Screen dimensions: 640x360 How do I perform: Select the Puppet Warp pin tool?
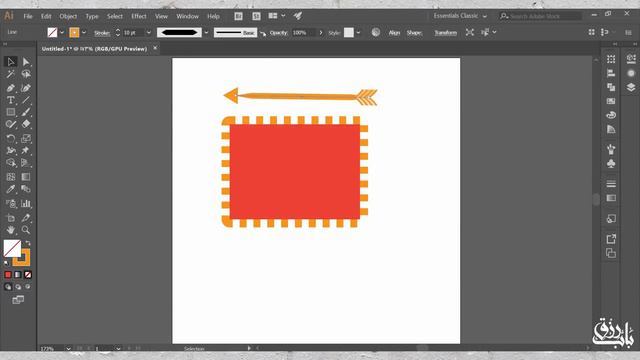pos(26,151)
